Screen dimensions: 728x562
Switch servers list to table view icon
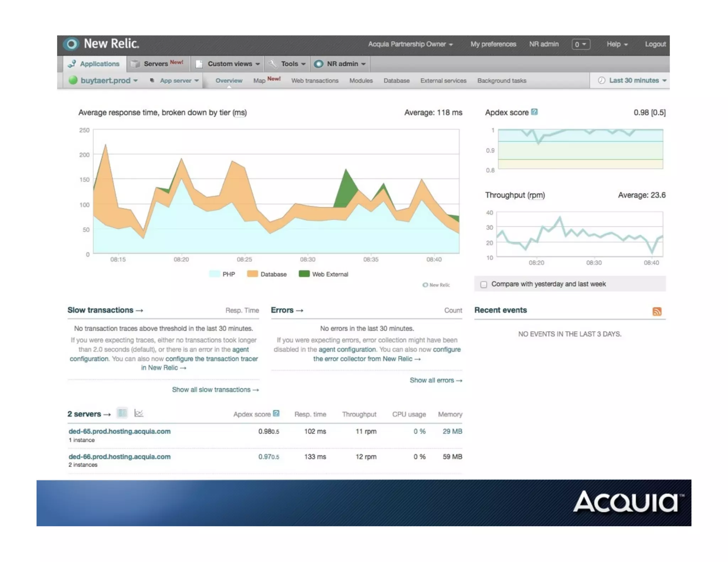coord(122,413)
